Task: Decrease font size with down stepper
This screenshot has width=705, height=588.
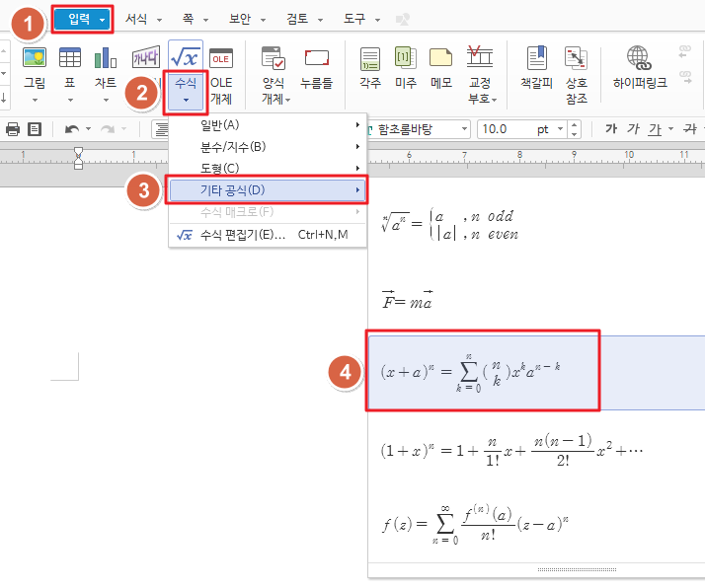Action: click(574, 134)
